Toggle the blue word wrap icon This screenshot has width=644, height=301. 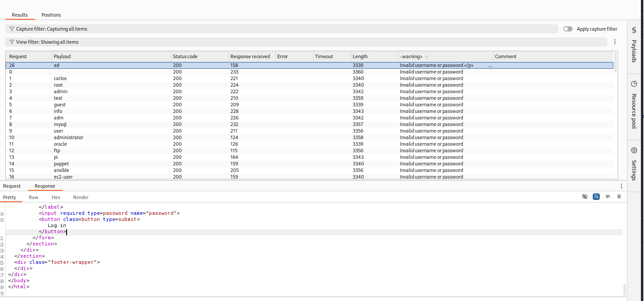(596, 197)
